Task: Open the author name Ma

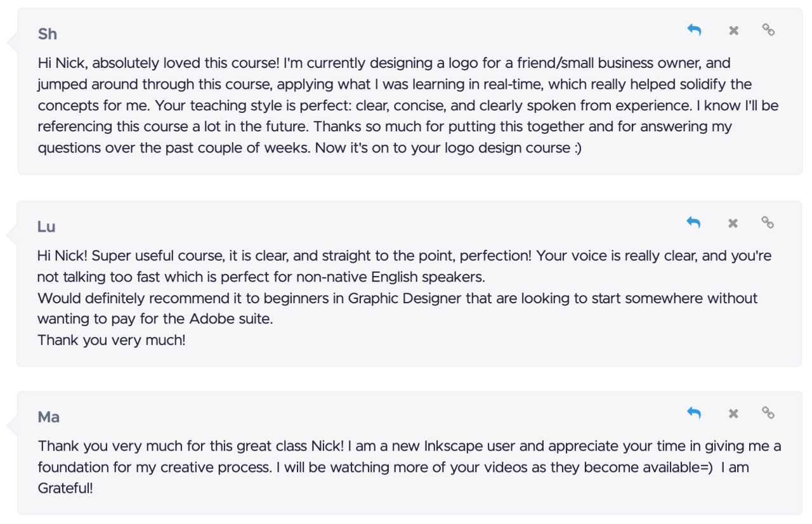Action: pos(49,417)
